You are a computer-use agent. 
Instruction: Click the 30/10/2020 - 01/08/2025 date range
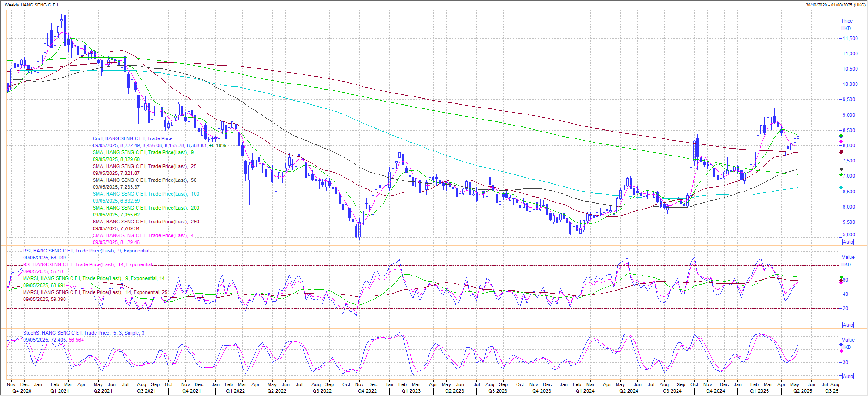point(835,5)
